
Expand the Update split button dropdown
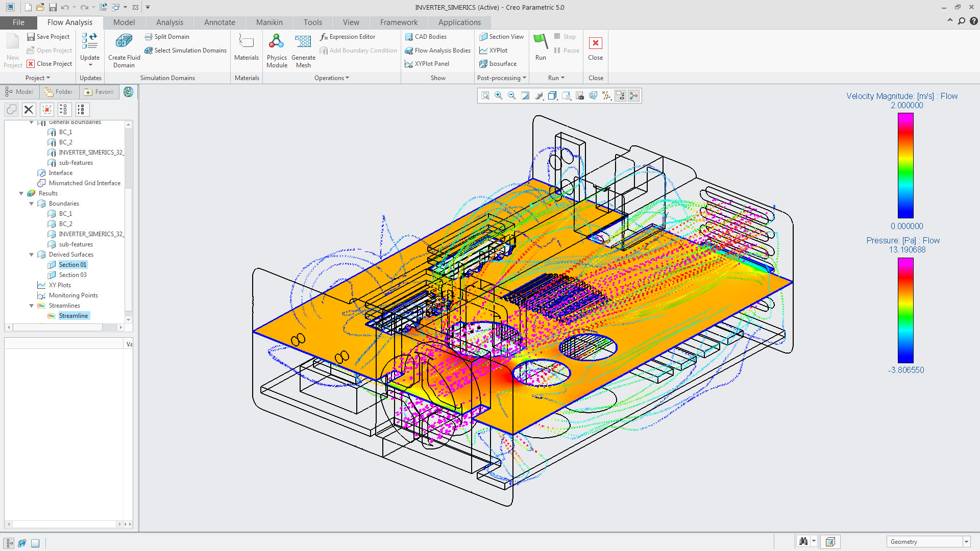[90, 65]
